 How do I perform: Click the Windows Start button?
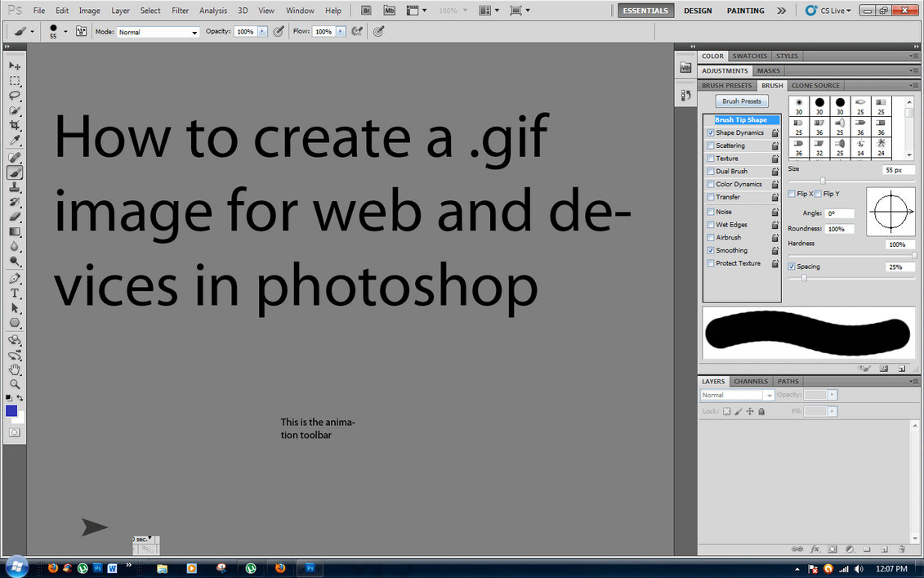click(x=16, y=567)
